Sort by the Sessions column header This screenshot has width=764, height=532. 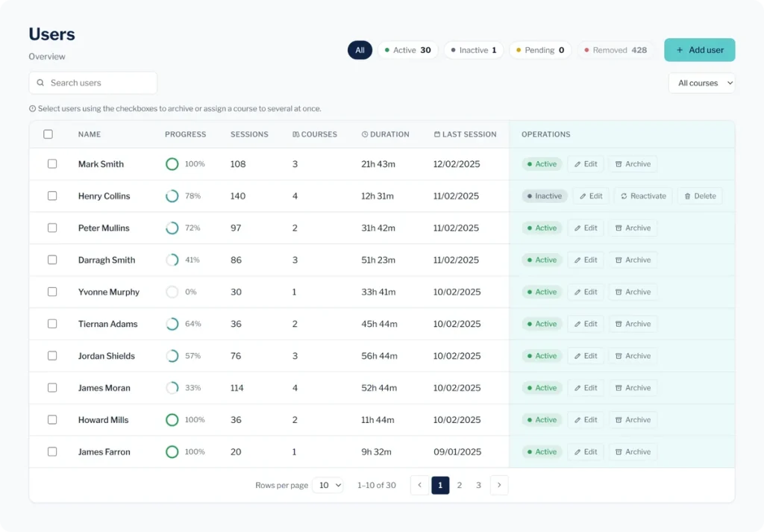[x=249, y=134]
